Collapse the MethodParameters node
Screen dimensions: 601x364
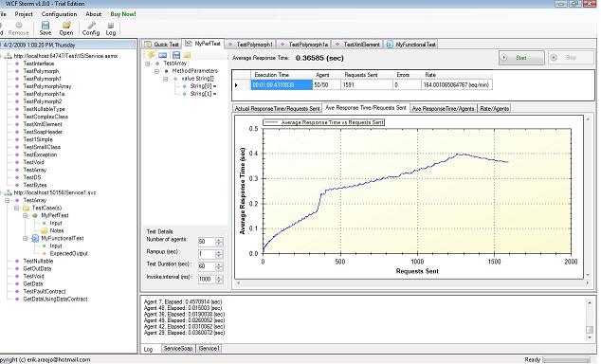[x=156, y=71]
